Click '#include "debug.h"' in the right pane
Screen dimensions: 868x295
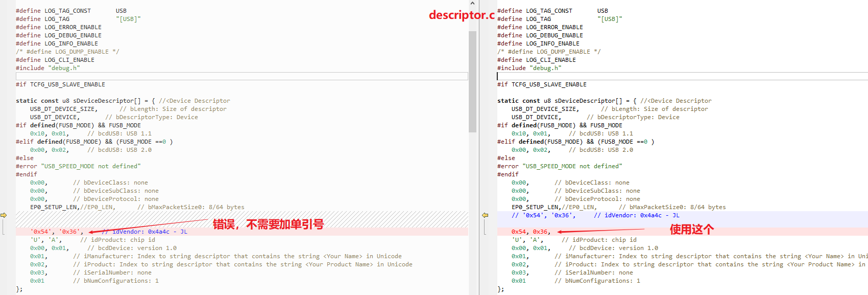[x=529, y=68]
